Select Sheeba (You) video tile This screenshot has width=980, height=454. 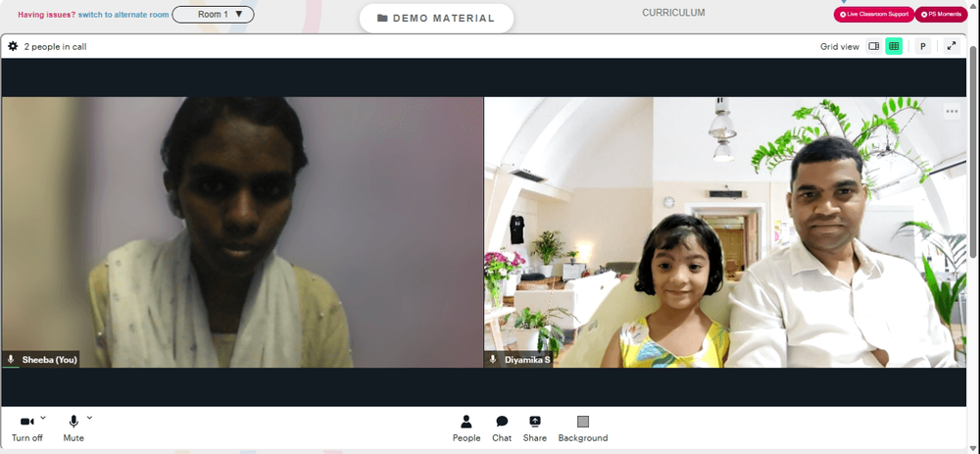[x=242, y=232]
